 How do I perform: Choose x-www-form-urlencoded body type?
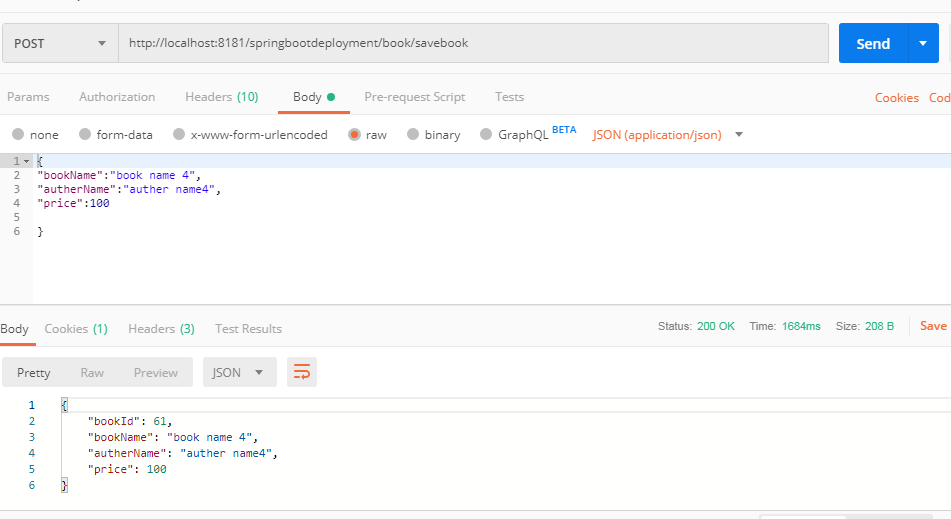[x=179, y=135]
